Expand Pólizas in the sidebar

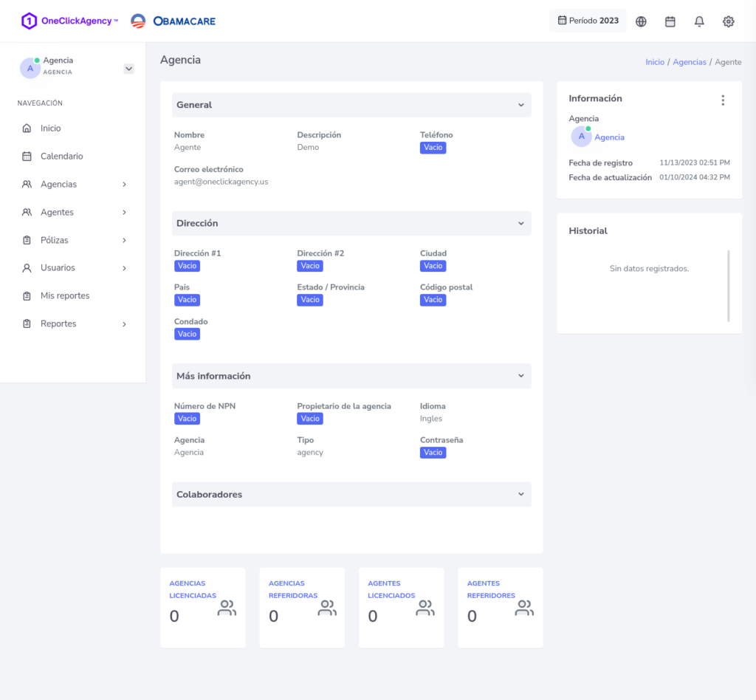point(74,240)
